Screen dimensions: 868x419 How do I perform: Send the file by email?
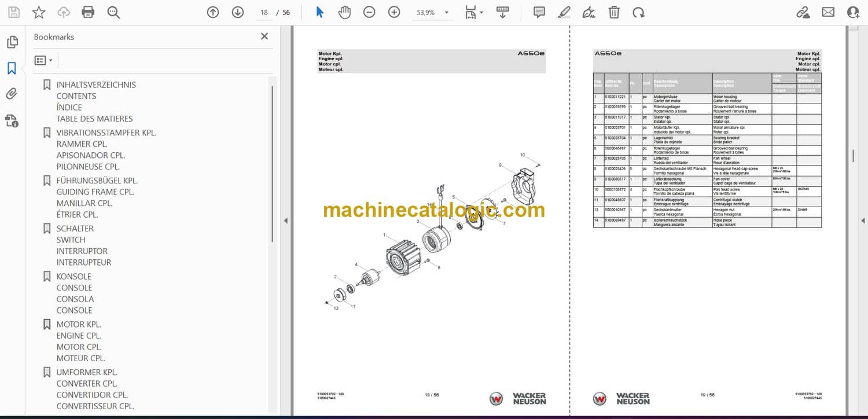click(x=828, y=12)
